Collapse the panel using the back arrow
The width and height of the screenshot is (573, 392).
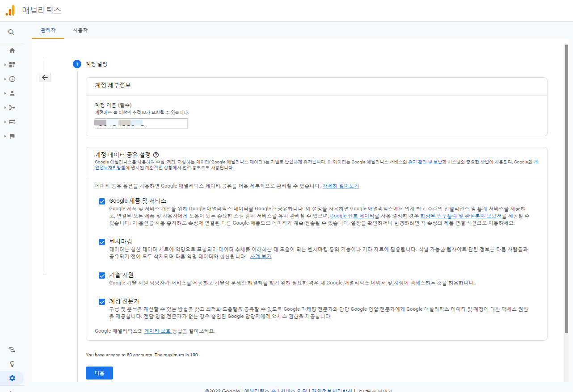[45, 77]
